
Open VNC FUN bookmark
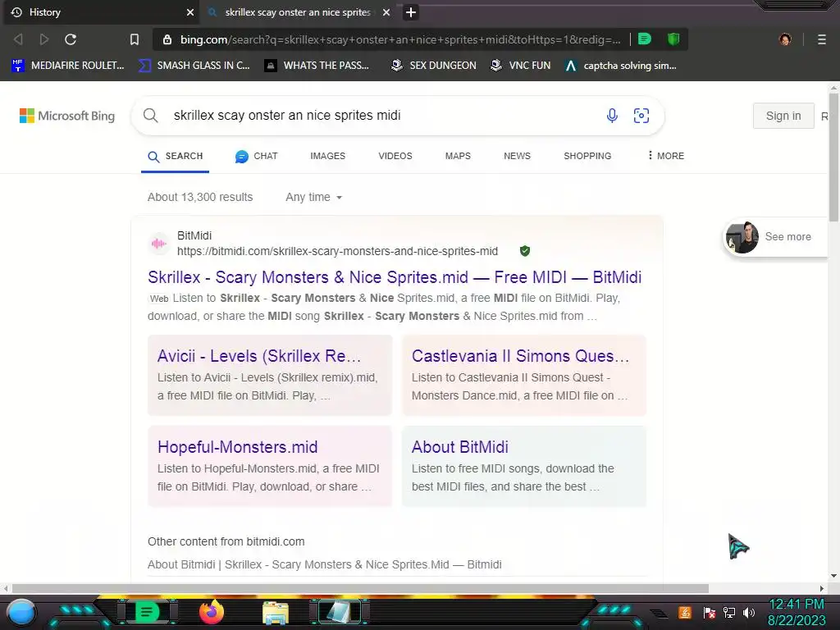point(521,66)
